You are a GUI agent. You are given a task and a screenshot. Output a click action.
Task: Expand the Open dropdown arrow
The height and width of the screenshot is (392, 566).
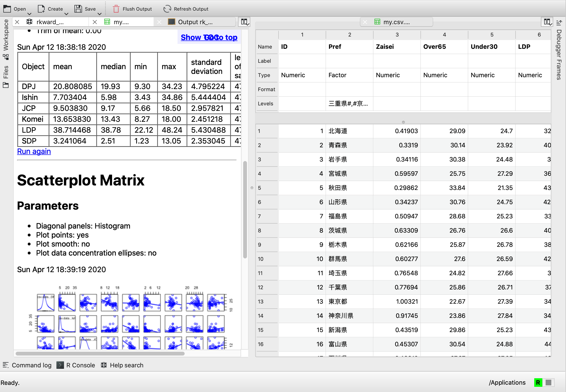pyautogui.click(x=29, y=14)
